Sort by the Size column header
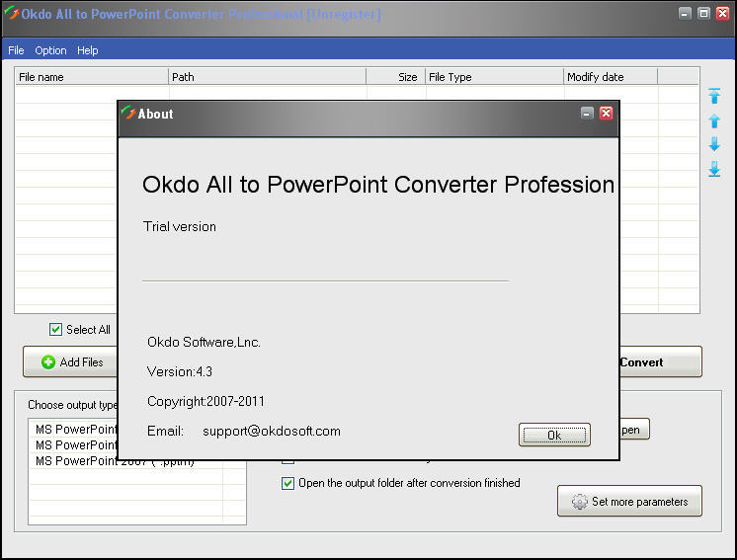The height and width of the screenshot is (560, 737). tap(396, 77)
